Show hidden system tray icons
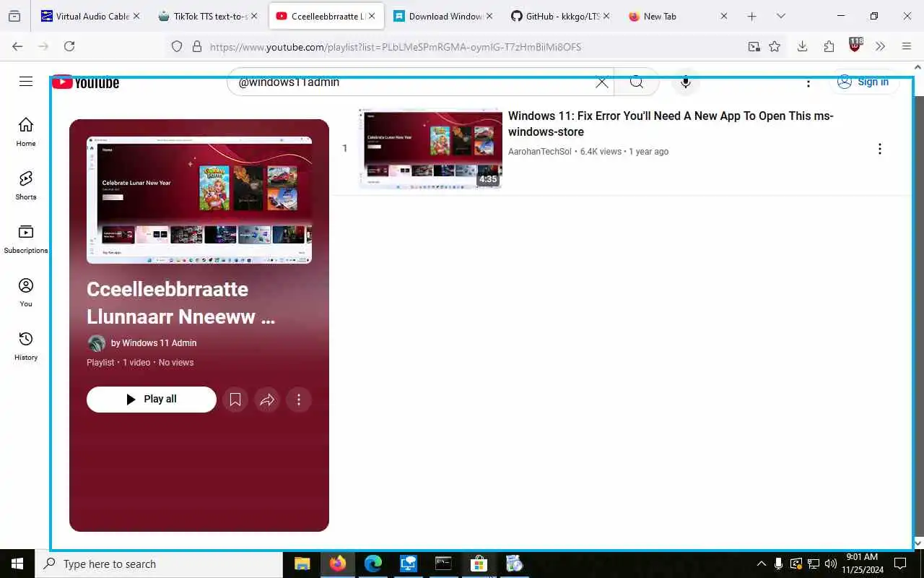The width and height of the screenshot is (924, 578). [x=761, y=564]
